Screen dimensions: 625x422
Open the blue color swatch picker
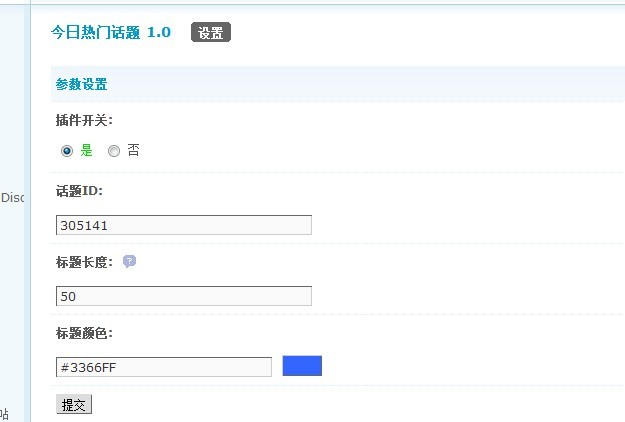(302, 366)
